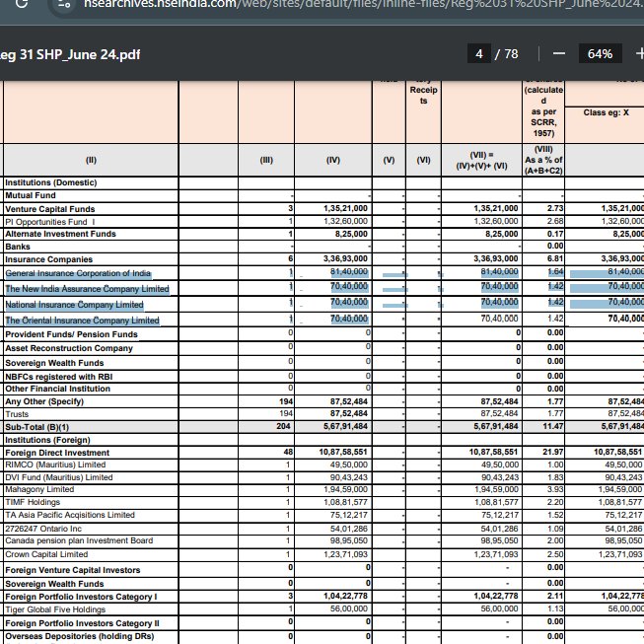This screenshot has height=644, width=644.
Task: Click the 'Insurance Companies' row label
Action: click(49, 259)
